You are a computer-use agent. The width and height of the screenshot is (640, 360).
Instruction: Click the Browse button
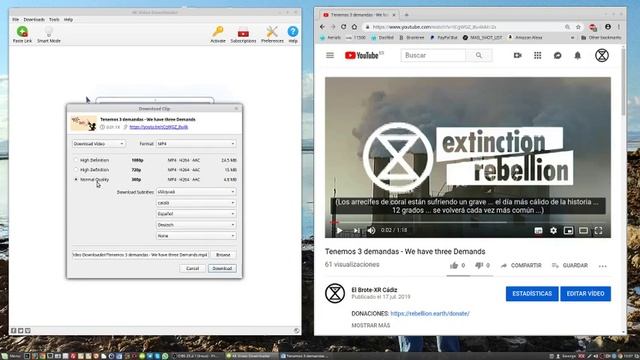[223, 255]
